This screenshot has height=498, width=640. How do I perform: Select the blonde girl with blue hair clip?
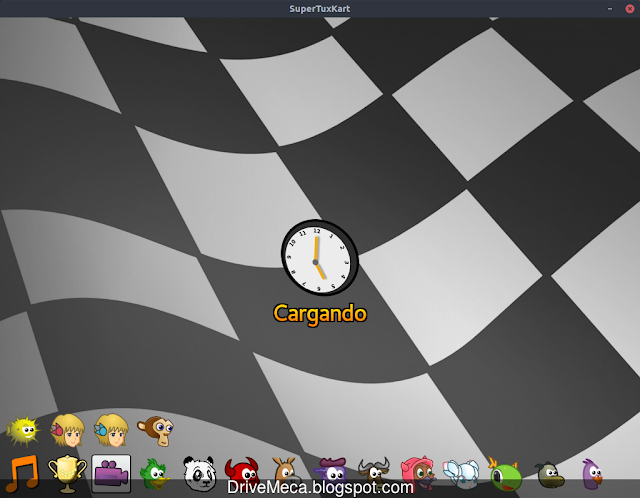pyautogui.click(x=111, y=430)
